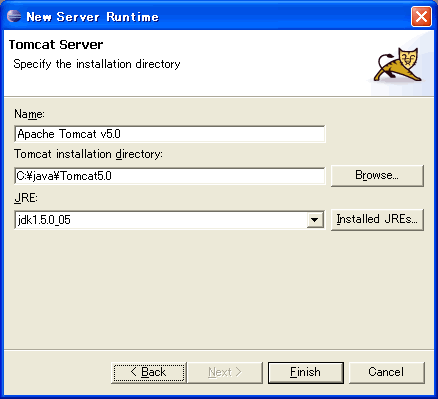This screenshot has height=399, width=438.
Task: Click the Name field showing Apache Tomcat v5.0
Action: click(x=170, y=134)
